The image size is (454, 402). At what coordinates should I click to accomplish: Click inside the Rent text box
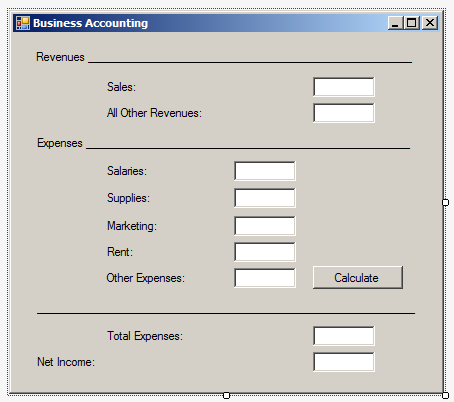tap(265, 252)
